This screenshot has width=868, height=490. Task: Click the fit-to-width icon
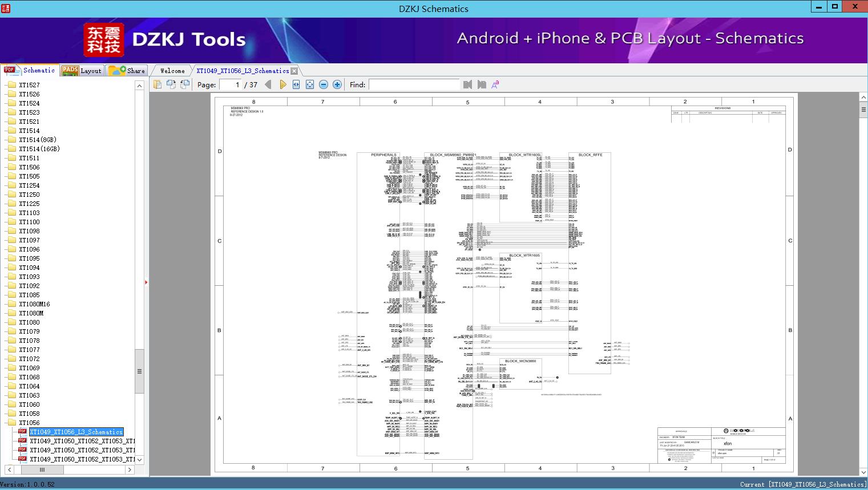point(296,84)
